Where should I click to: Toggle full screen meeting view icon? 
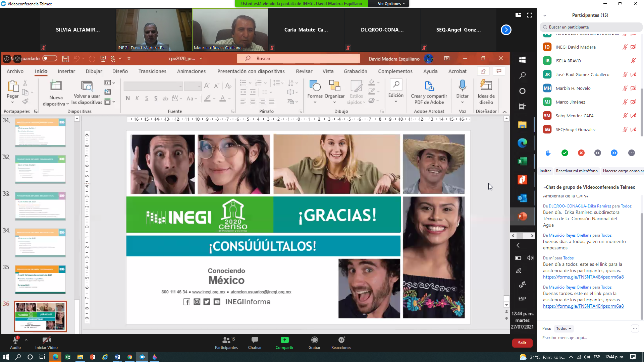pyautogui.click(x=530, y=15)
